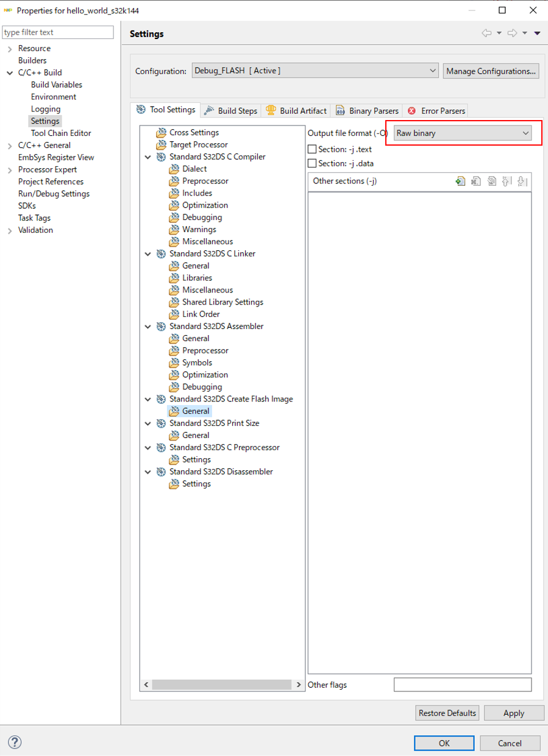This screenshot has height=756, width=548.
Task: Select Processor Expert in left tree
Action: (x=48, y=169)
